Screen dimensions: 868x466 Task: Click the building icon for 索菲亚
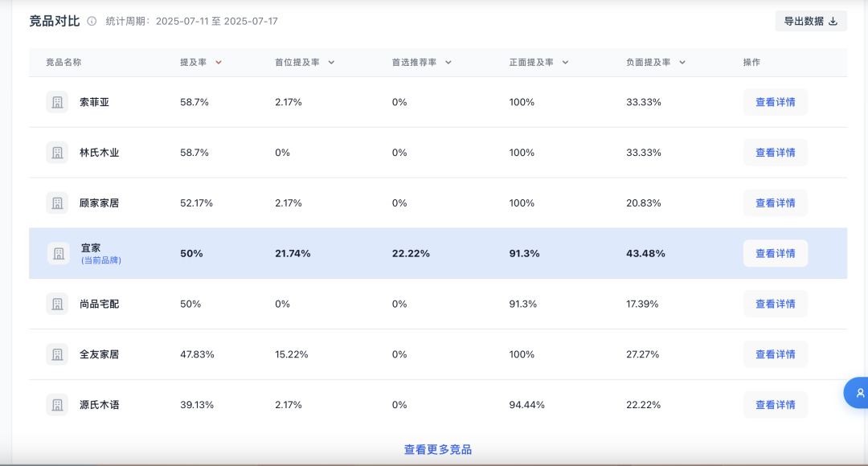click(57, 102)
